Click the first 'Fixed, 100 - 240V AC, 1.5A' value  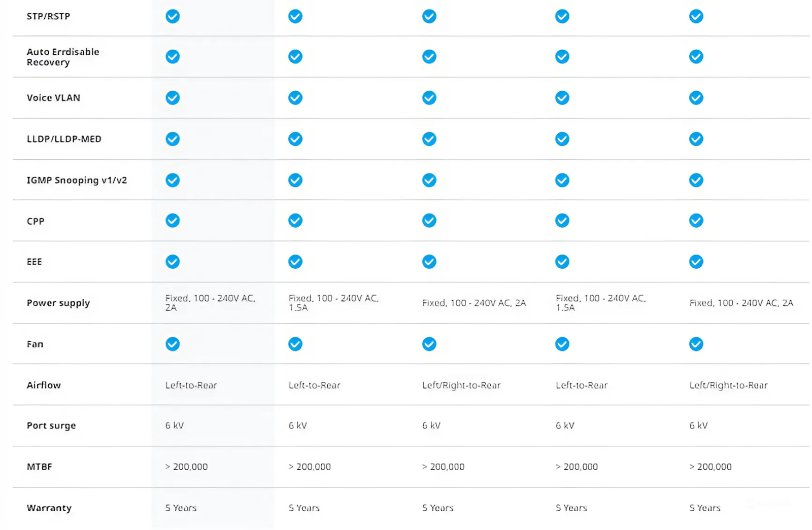333,303
